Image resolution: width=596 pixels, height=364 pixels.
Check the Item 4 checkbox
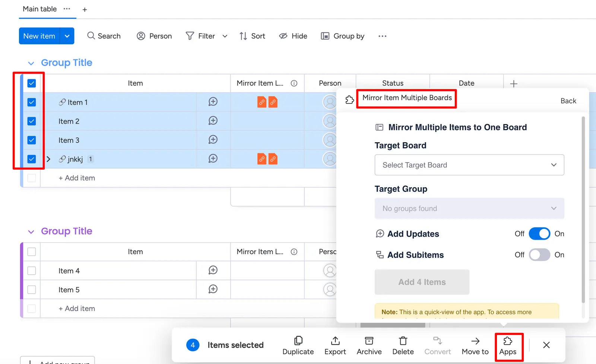32,271
